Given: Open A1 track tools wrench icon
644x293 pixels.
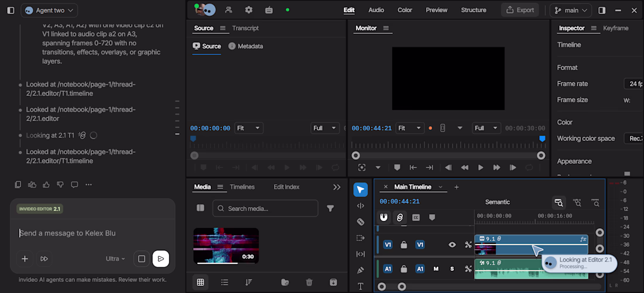Looking at the screenshot, I should pos(468,269).
